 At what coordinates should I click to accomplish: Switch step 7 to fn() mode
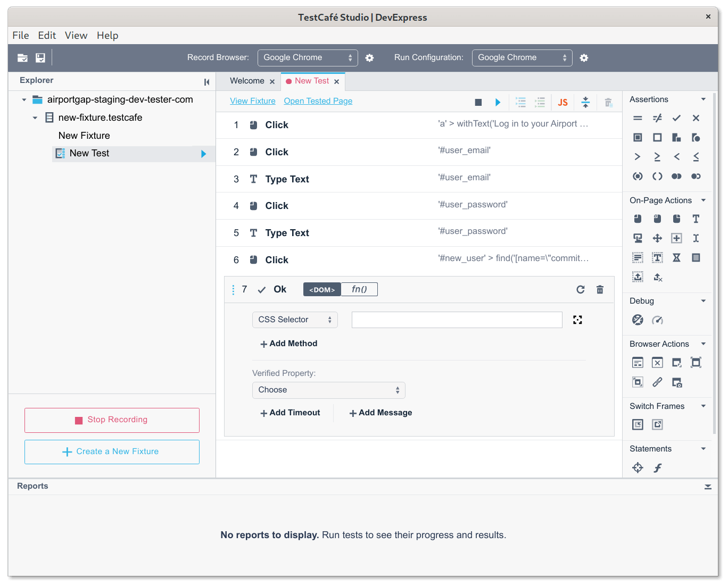tap(359, 289)
